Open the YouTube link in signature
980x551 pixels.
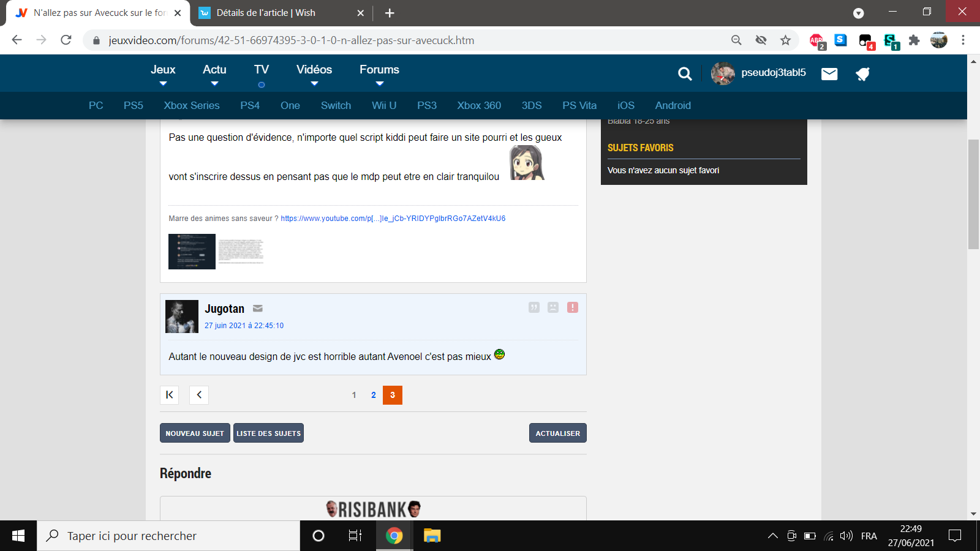[x=393, y=219]
